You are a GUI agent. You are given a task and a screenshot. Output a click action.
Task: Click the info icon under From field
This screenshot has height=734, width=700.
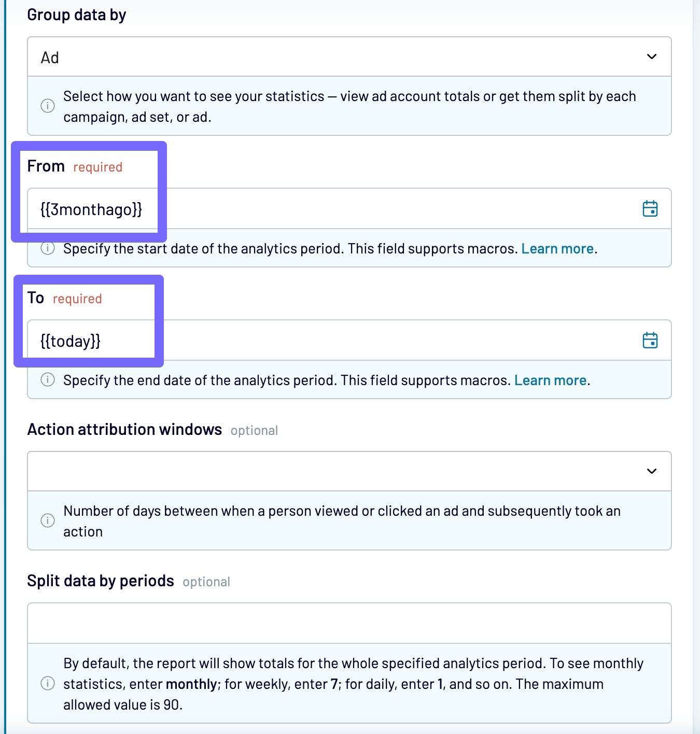[48, 248]
